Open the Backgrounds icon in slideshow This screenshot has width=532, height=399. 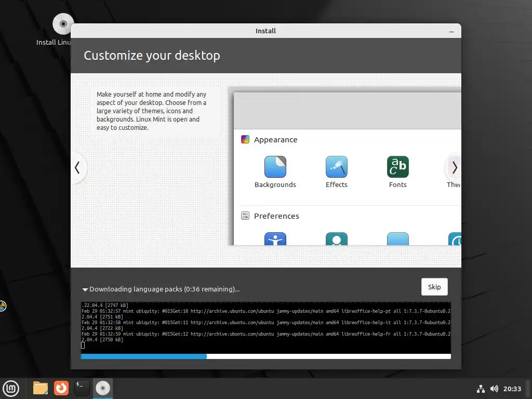[275, 167]
